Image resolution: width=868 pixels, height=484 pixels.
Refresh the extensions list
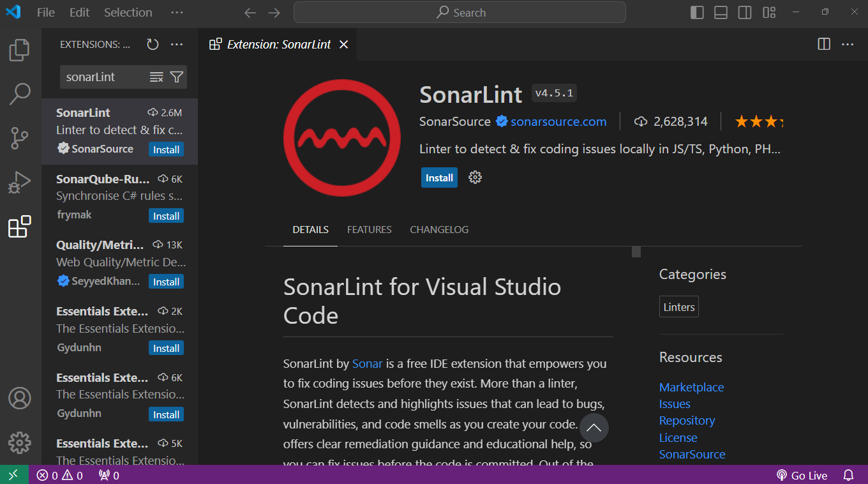coord(152,44)
